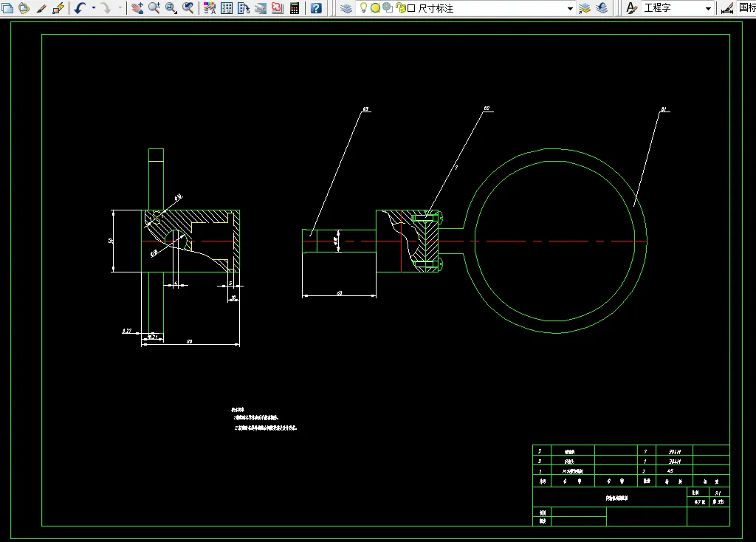Expand the redo history dropdown arrow
Viewport: 756px width, 542px height.
(x=120, y=8)
